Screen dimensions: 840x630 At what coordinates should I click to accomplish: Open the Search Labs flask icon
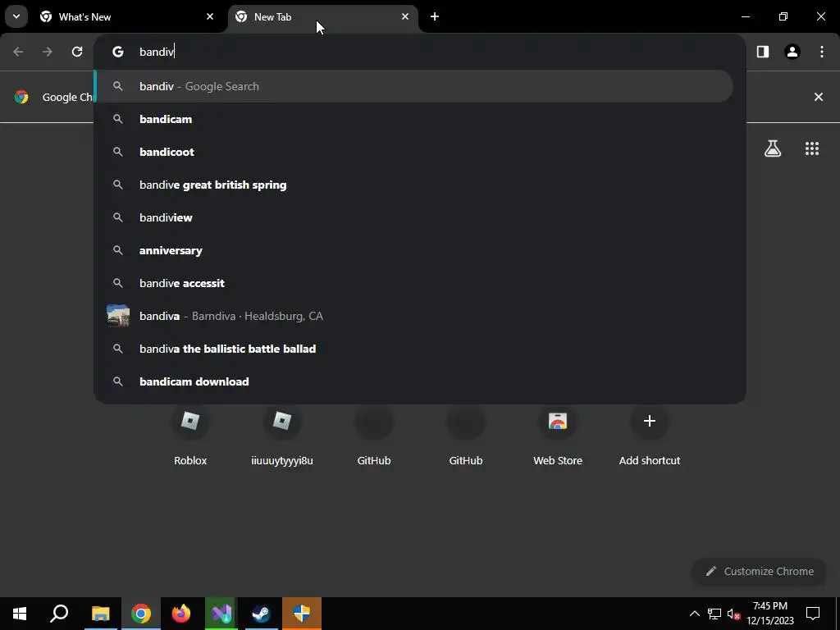click(773, 148)
